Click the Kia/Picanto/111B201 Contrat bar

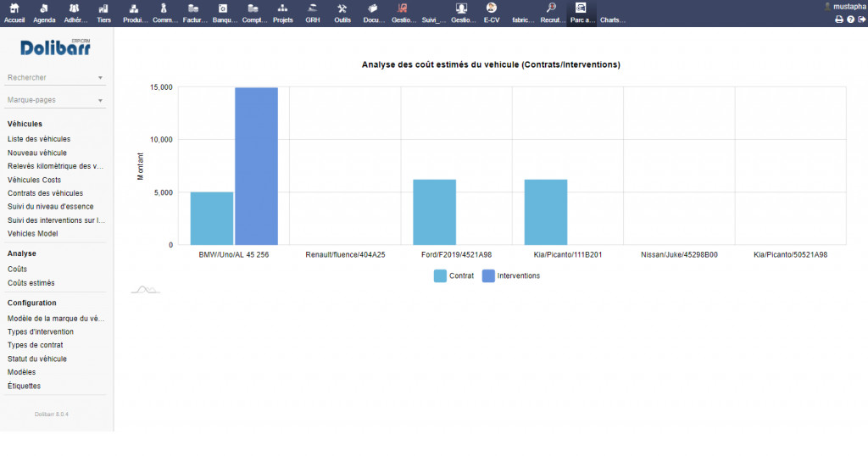[x=546, y=212]
